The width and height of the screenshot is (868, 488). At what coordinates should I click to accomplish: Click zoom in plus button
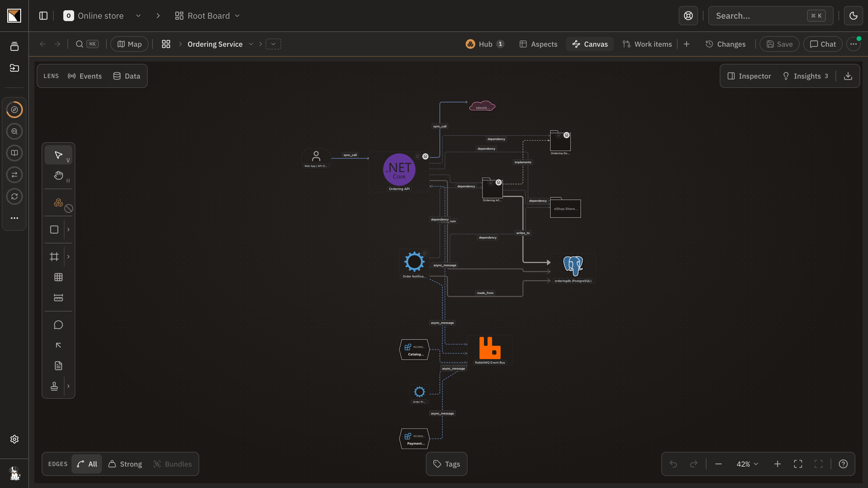pos(777,464)
